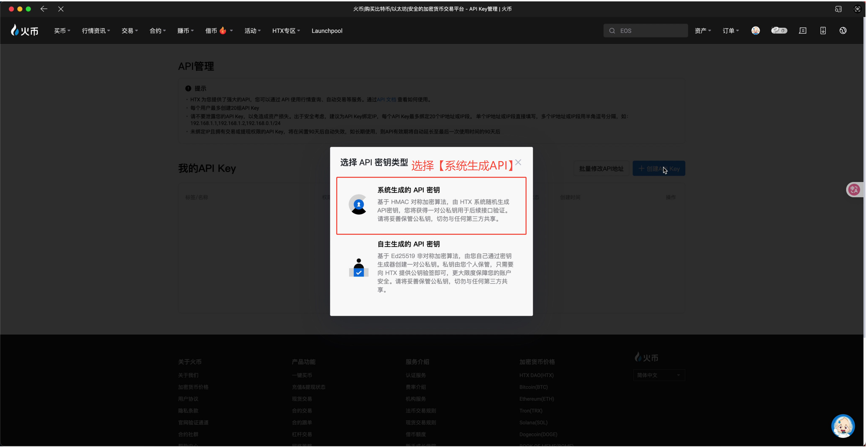The height and width of the screenshot is (447, 868).
Task: Open the messages notification icon
Action: pos(803,31)
